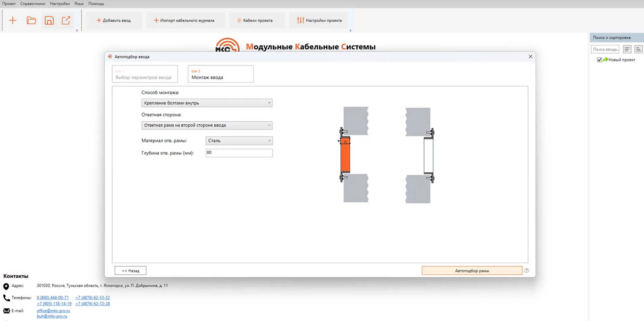
Task: Click the left sort icon in the search panel
Action: (x=627, y=49)
